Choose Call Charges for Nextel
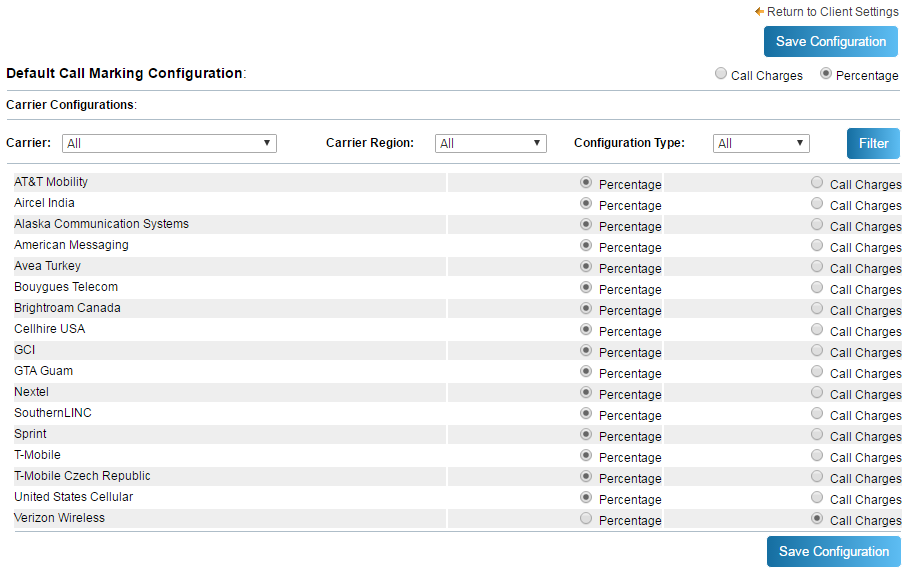Image resolution: width=910 pixels, height=579 pixels. (x=817, y=392)
